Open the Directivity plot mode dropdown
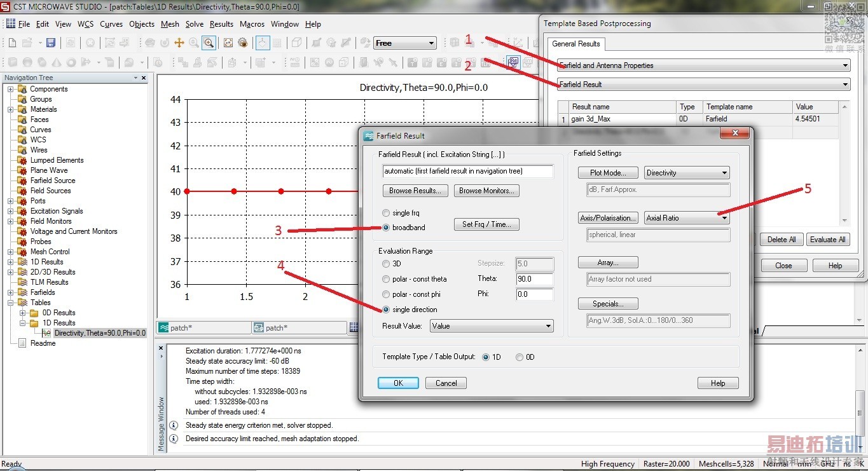The width and height of the screenshot is (868, 471). 687,173
